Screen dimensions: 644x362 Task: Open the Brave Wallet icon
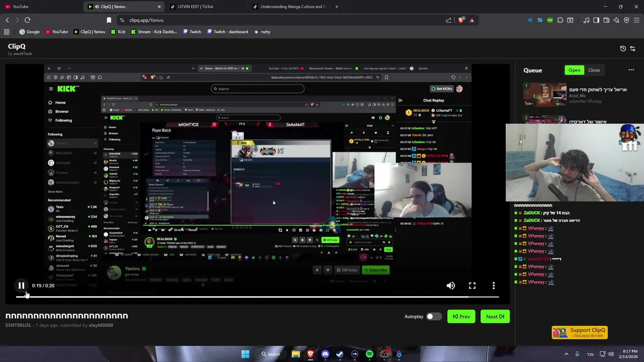606,20
